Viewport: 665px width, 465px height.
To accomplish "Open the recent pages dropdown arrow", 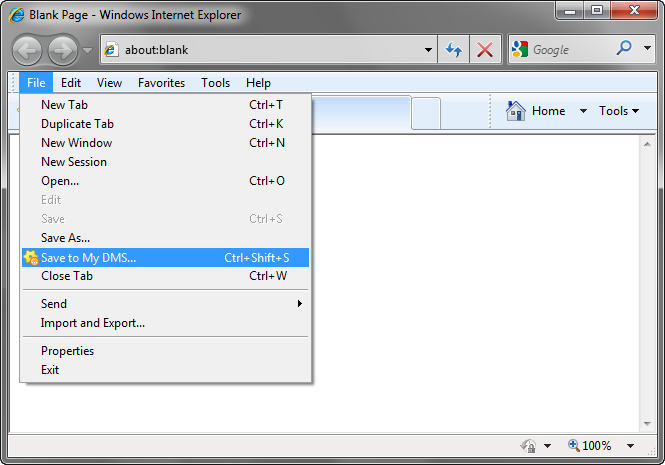I will [87, 50].
